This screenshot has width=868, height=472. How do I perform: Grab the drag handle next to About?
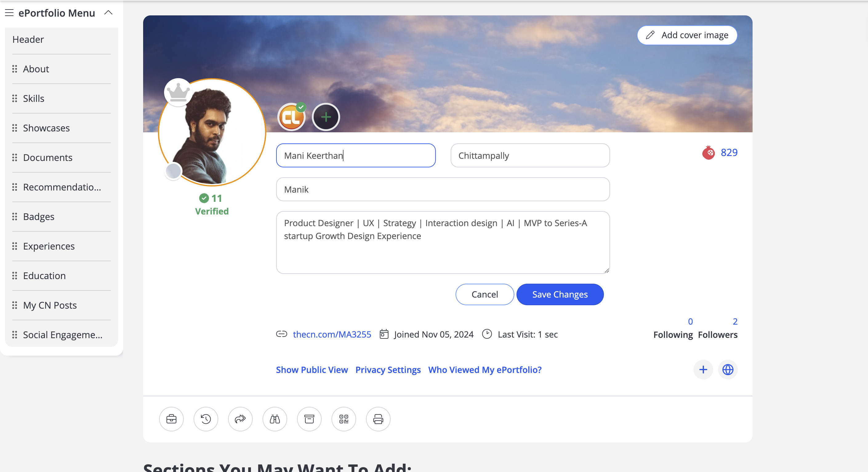tap(14, 69)
